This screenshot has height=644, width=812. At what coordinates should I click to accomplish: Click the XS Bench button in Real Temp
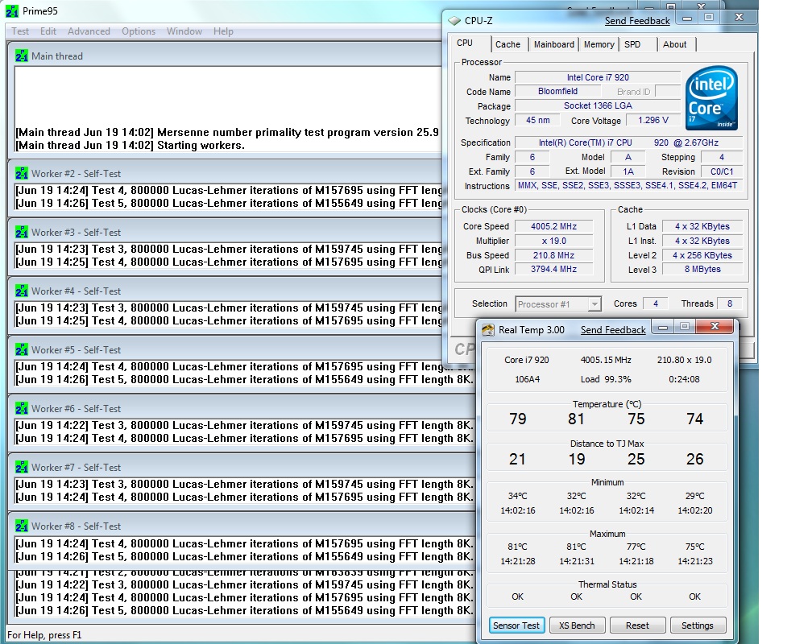click(577, 625)
